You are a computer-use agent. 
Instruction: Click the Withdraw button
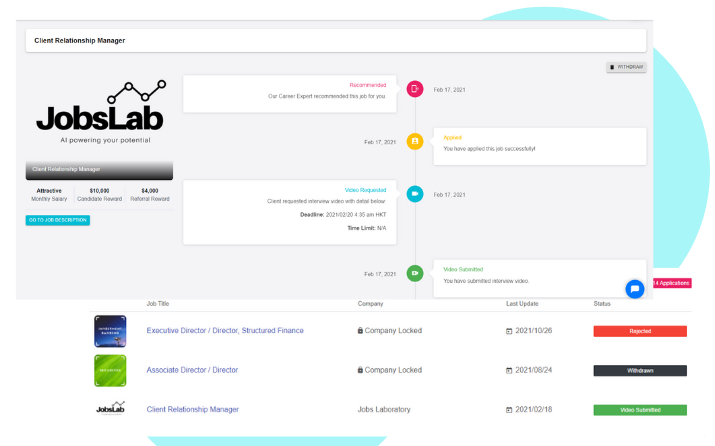pyautogui.click(x=626, y=67)
